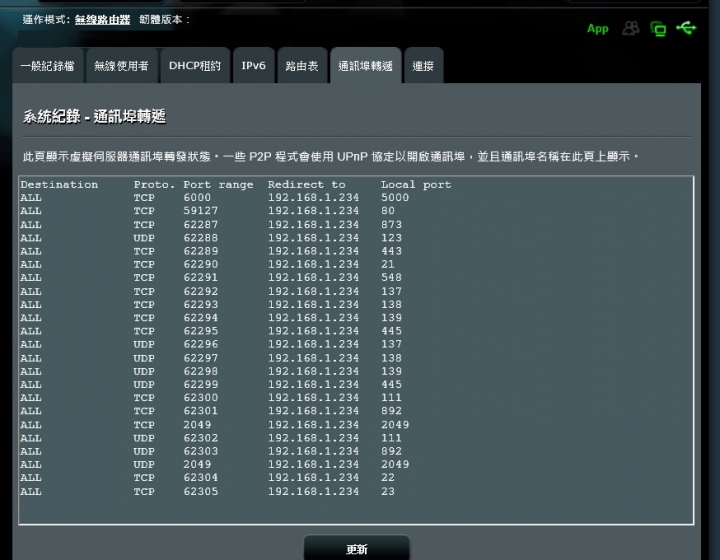Click the Redirect to header text
The width and height of the screenshot is (720, 560).
(x=306, y=185)
